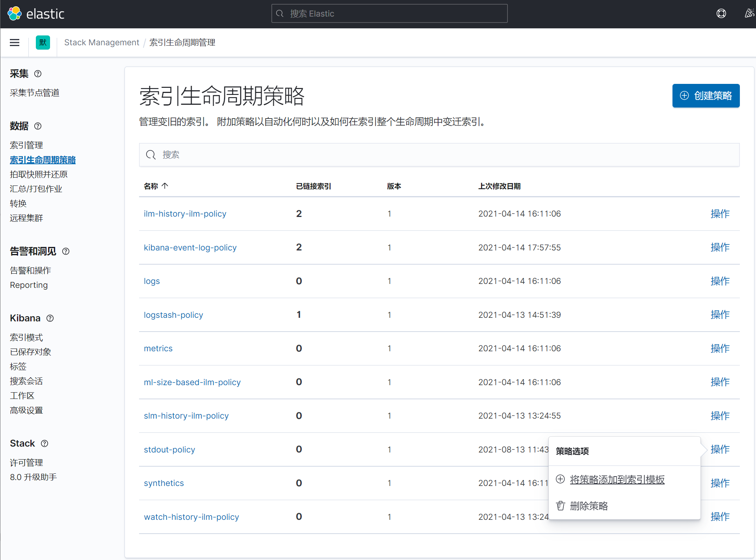Open the help menu icon

(x=721, y=14)
